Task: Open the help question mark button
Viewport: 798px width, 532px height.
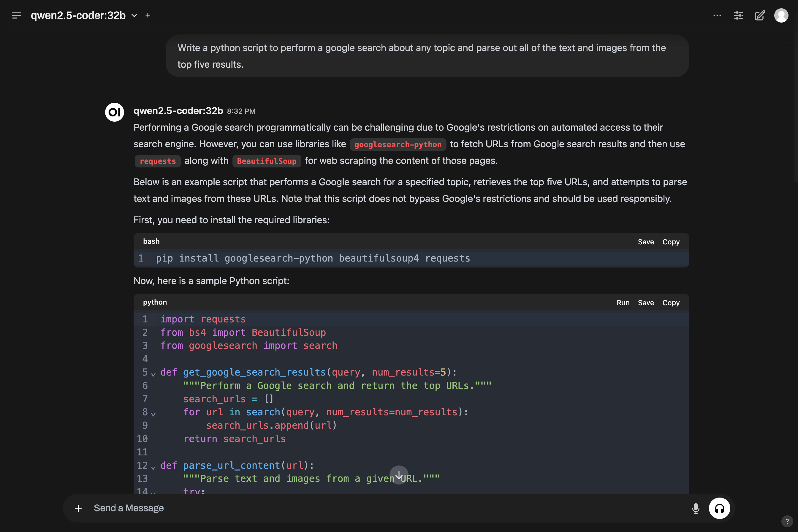Action: pyautogui.click(x=787, y=521)
